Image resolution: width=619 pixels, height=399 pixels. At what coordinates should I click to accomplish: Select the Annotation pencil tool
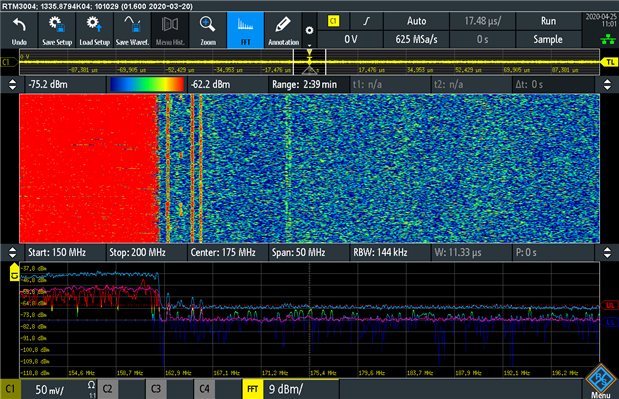click(283, 30)
